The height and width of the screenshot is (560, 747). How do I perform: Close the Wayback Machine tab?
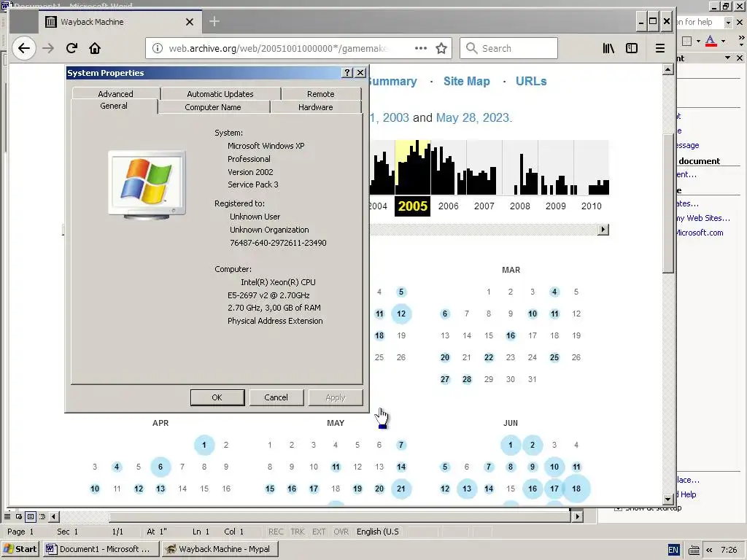[189, 22]
